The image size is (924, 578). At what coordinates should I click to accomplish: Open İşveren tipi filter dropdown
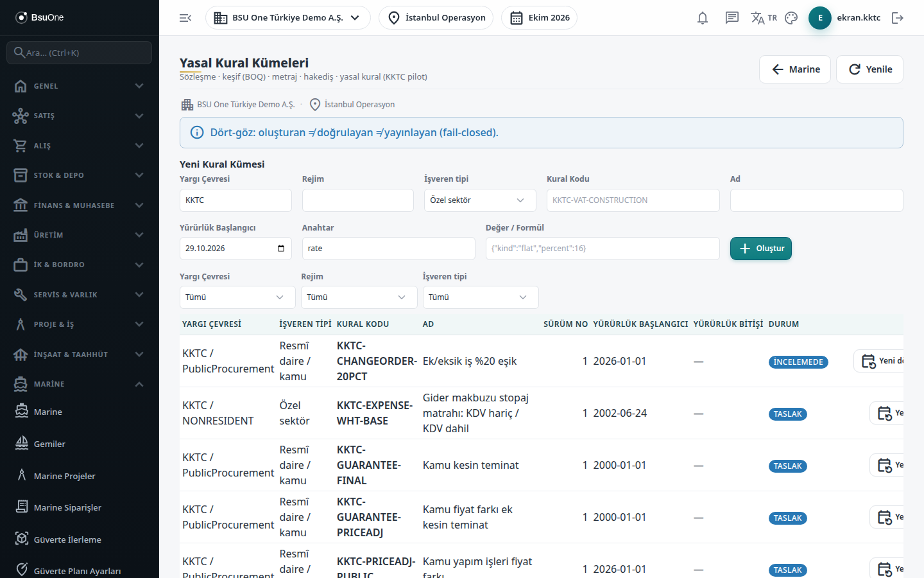[481, 297]
